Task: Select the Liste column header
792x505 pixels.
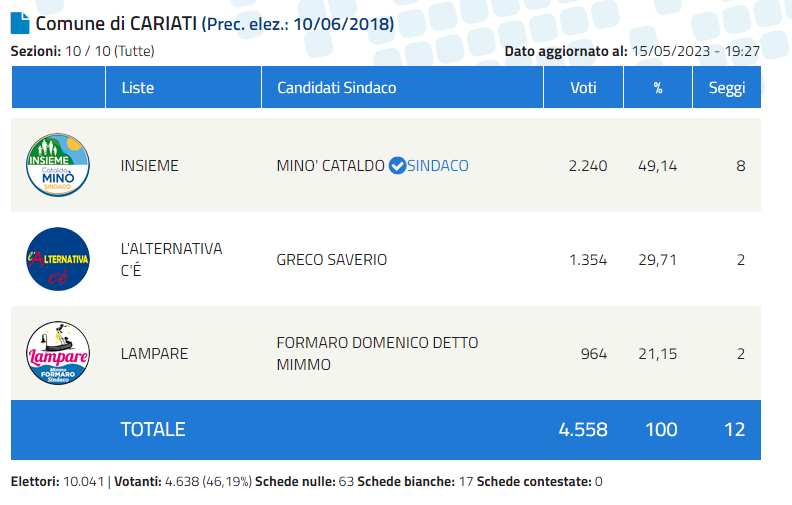Action: [183, 87]
